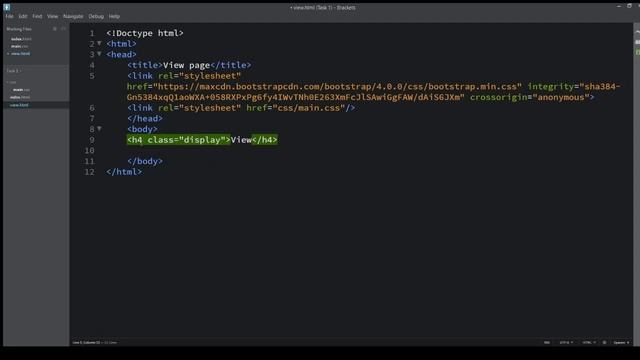Image resolution: width=640 pixels, height=360 pixels.
Task: Click the closing </body> tag
Action: click(x=144, y=161)
